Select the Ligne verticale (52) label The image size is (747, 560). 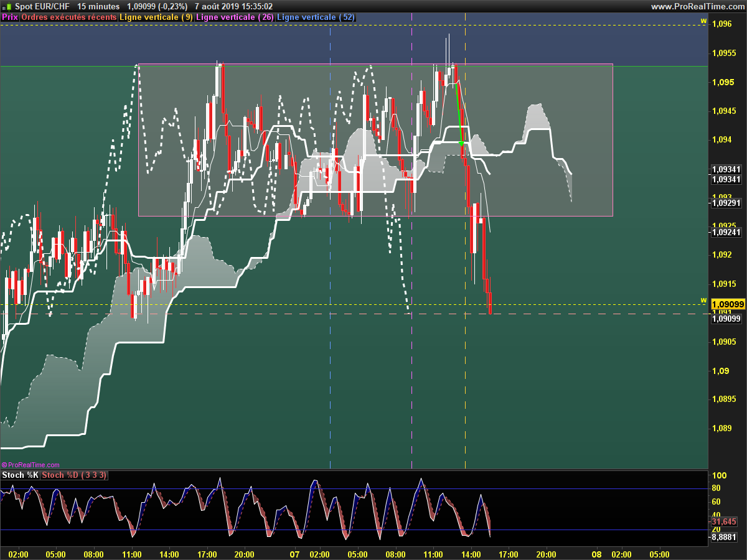pyautogui.click(x=316, y=17)
